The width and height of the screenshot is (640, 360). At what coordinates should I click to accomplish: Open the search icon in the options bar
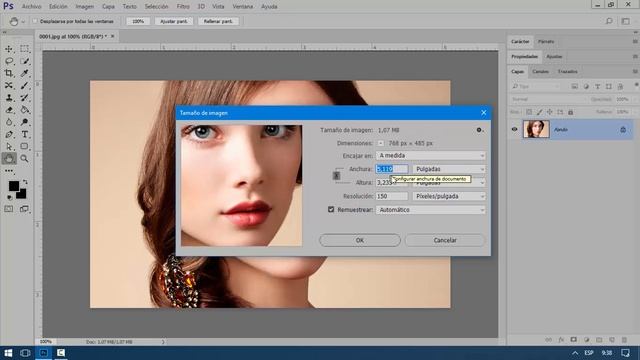pyautogui.click(x=609, y=21)
